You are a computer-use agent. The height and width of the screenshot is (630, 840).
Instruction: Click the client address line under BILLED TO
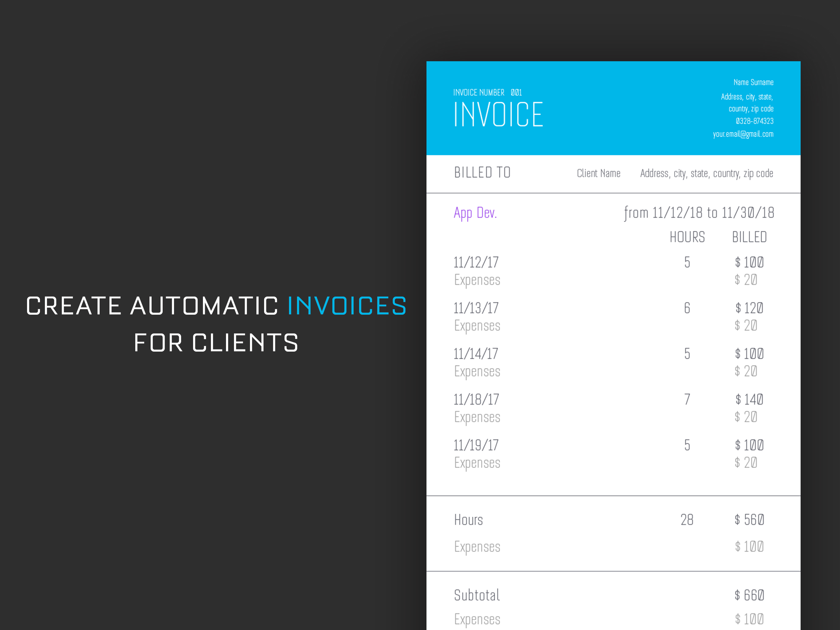(x=707, y=173)
